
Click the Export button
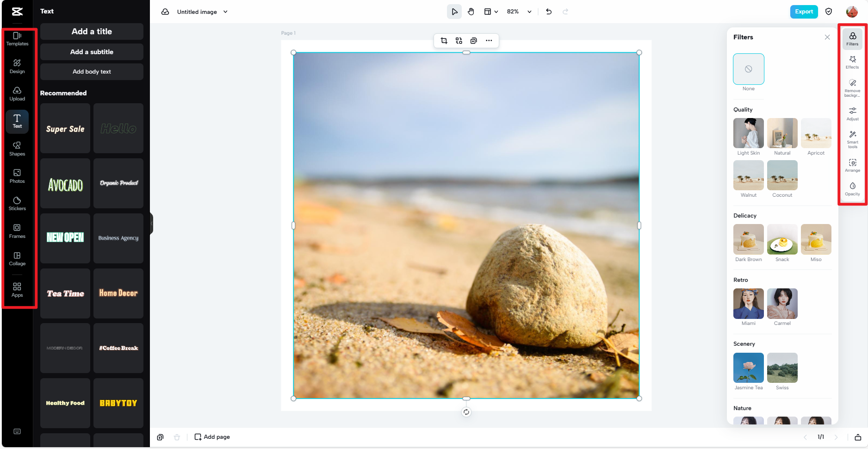(x=804, y=12)
